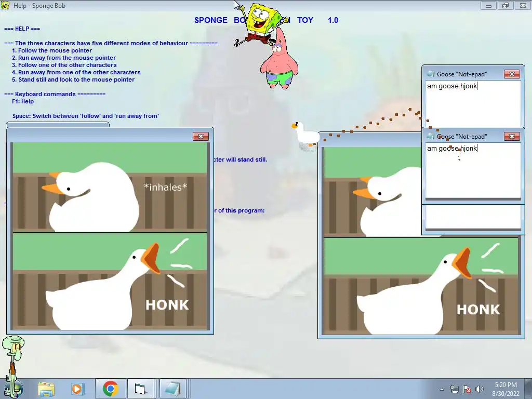The width and height of the screenshot is (532, 399).
Task: Click the *inhales* goose panel on left
Action: click(x=110, y=187)
